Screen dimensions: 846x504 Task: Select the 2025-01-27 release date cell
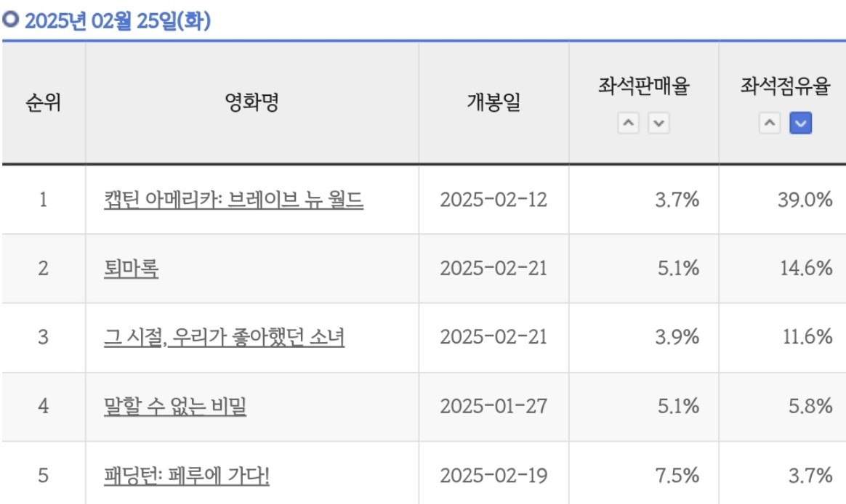(493, 407)
